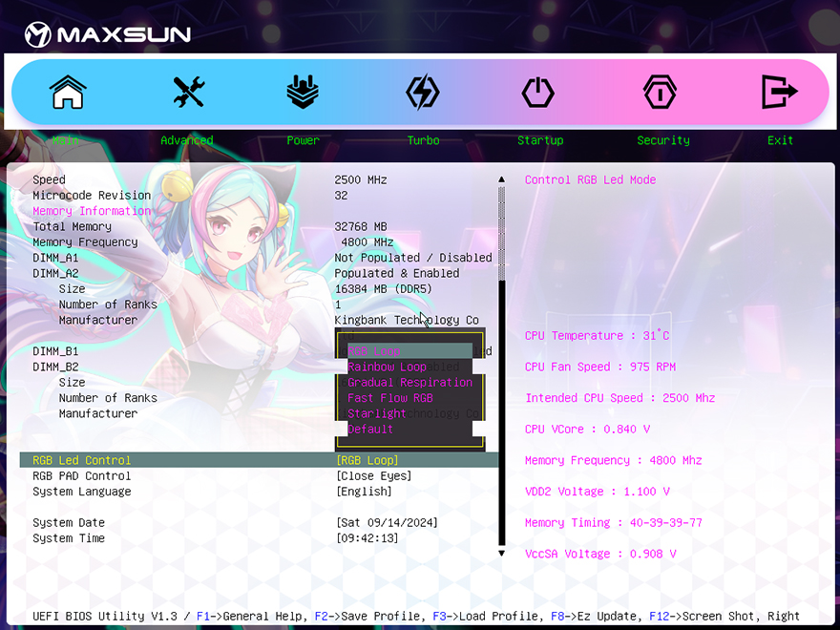The height and width of the screenshot is (630, 840).
Task: Switch to the Power tab label
Action: (303, 140)
